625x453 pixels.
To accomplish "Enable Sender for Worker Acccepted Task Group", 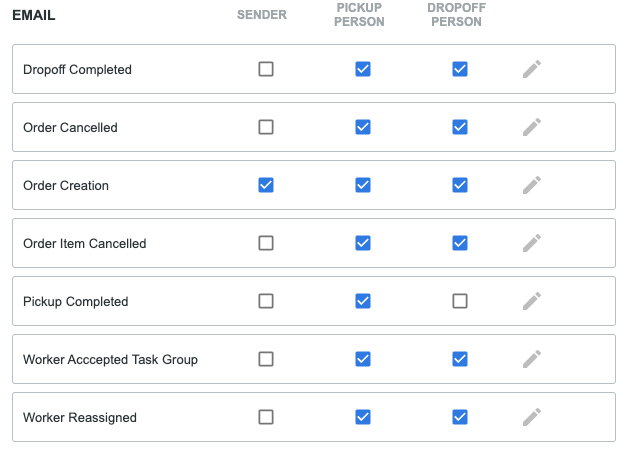I will tap(266, 359).
